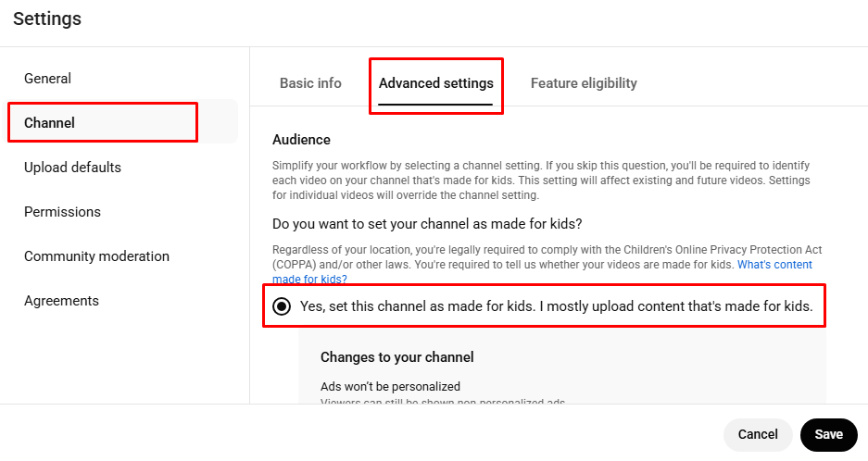This screenshot has width=868, height=461.
Task: Open the Permissions section
Action: 62,212
